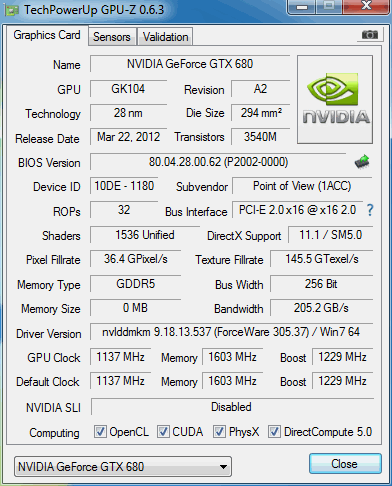Image resolution: width=392 pixels, height=486 pixels.
Task: Click the Close button
Action: (x=345, y=464)
